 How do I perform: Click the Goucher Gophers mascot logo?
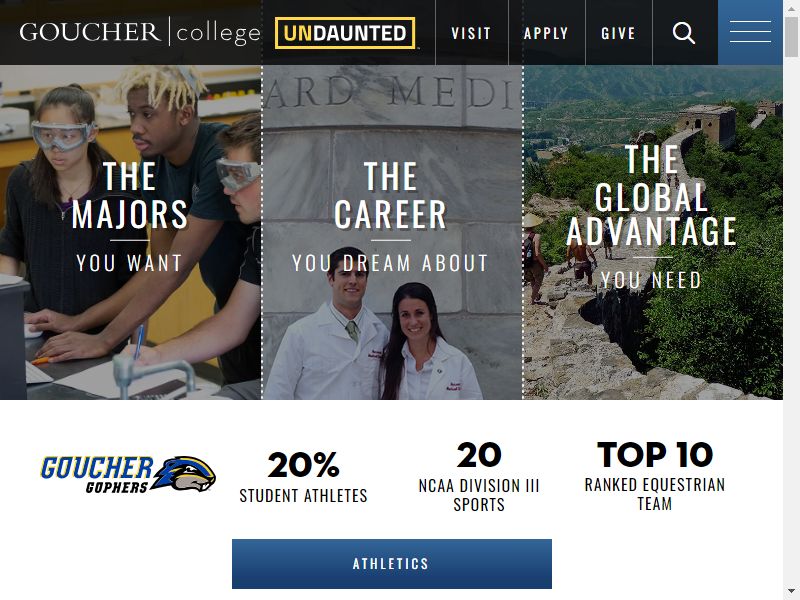pyautogui.click(x=128, y=474)
